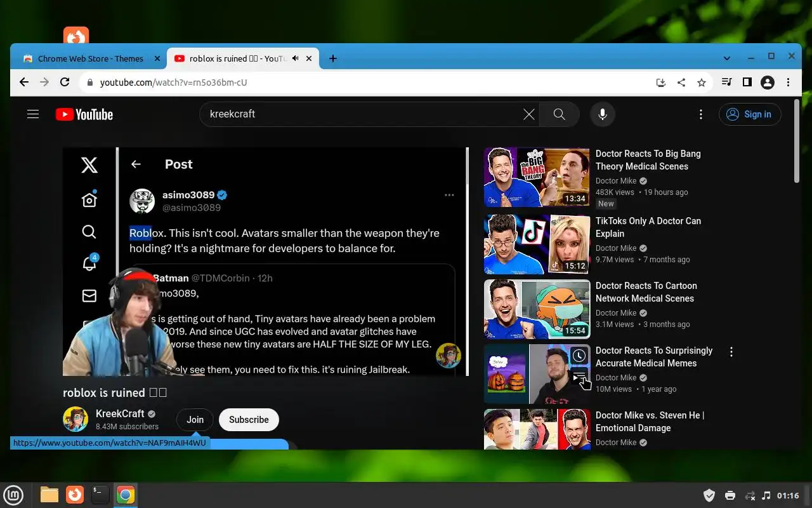Click "Doctor Mike" under TikToks video
812x508 pixels.
pyautogui.click(x=616, y=248)
